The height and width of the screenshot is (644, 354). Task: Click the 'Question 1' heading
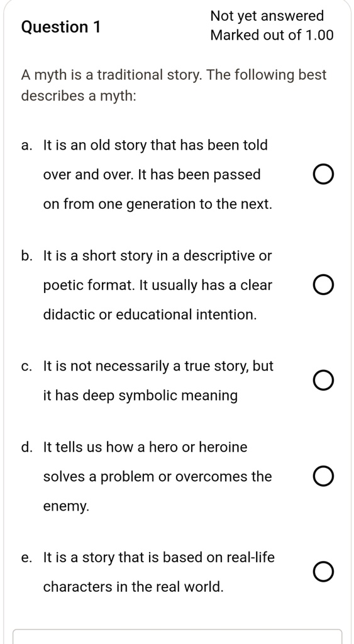61,27
